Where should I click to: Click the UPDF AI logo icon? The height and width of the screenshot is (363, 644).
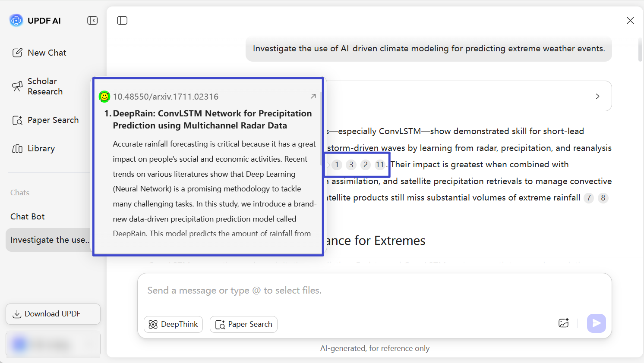point(16,20)
